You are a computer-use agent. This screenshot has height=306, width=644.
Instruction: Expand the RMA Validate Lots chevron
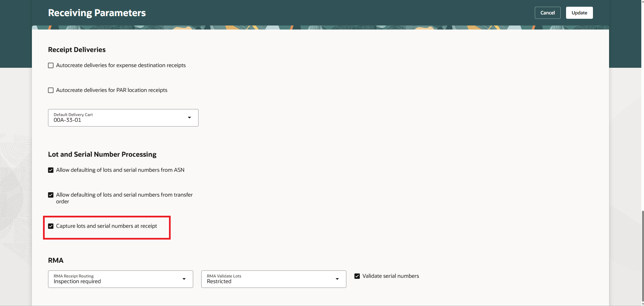337,279
